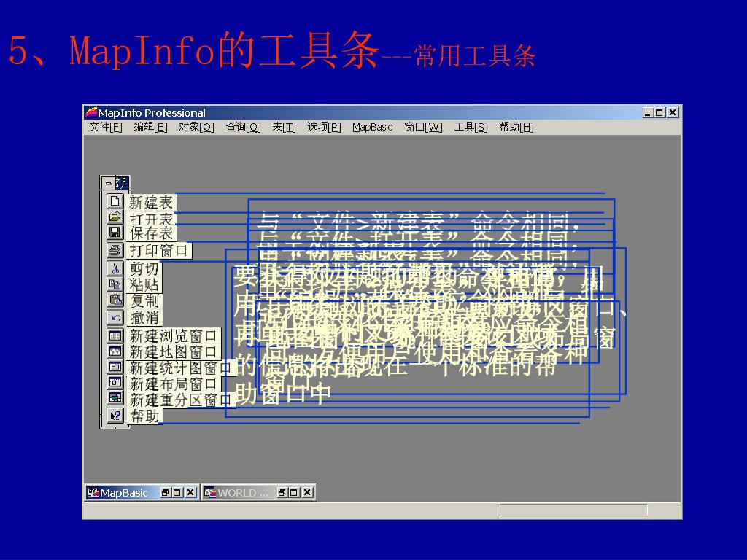
Task: Open a New Graph window (新建统计图窗口) icon
Action: click(115, 367)
